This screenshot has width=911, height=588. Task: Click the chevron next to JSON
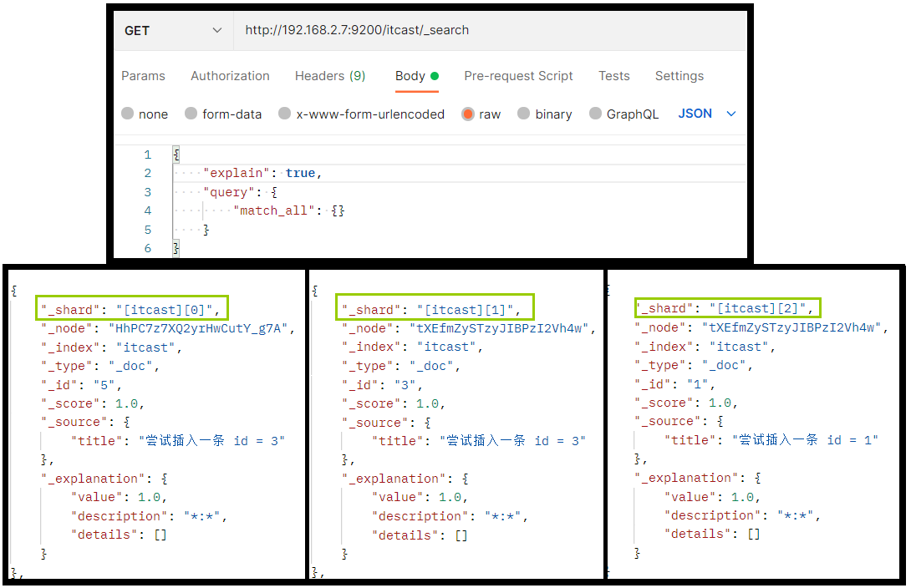(x=731, y=114)
